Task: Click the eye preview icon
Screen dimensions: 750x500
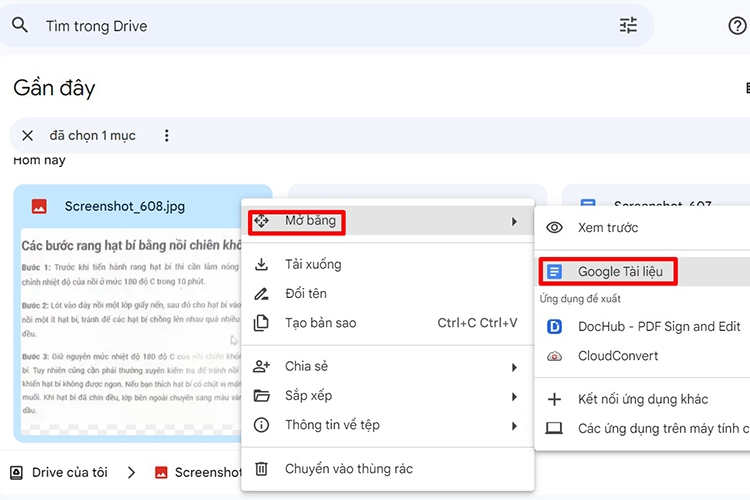Action: tap(554, 228)
